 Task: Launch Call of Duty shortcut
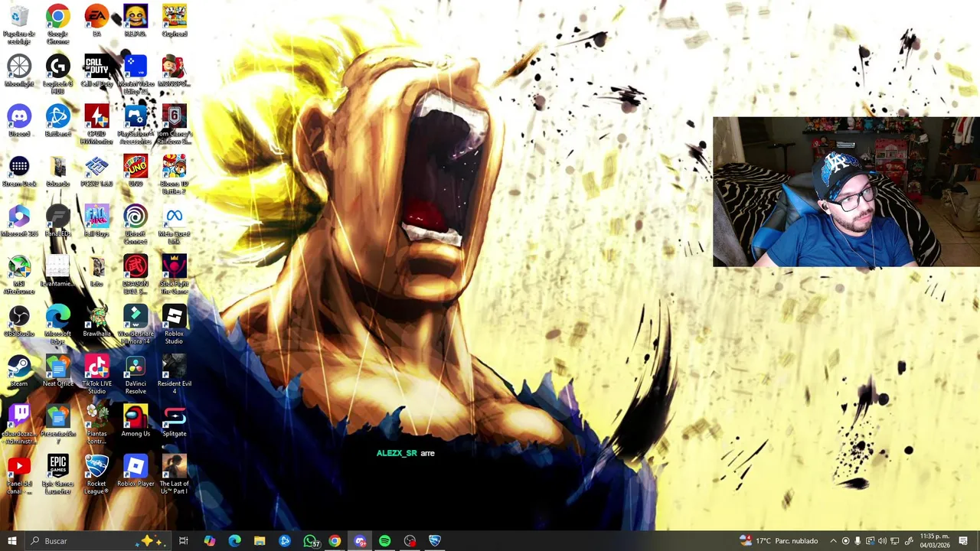pos(96,70)
